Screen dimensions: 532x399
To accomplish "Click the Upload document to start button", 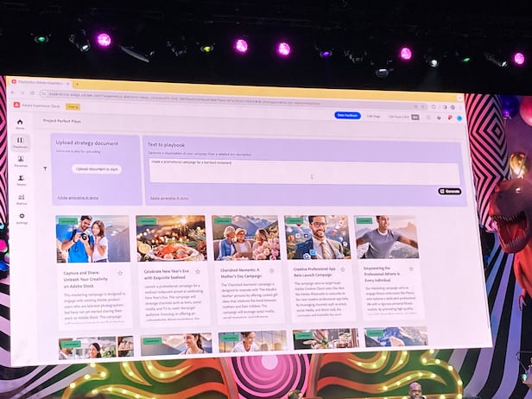I will click(x=97, y=169).
